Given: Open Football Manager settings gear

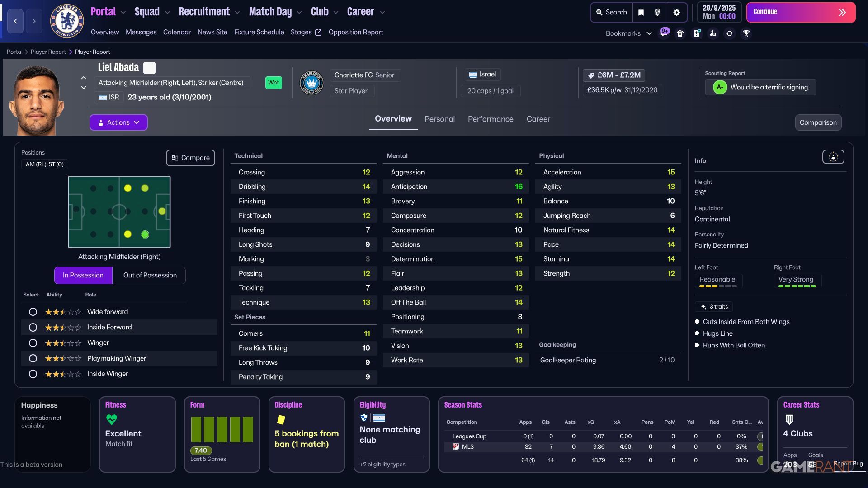Looking at the screenshot, I should 677,12.
